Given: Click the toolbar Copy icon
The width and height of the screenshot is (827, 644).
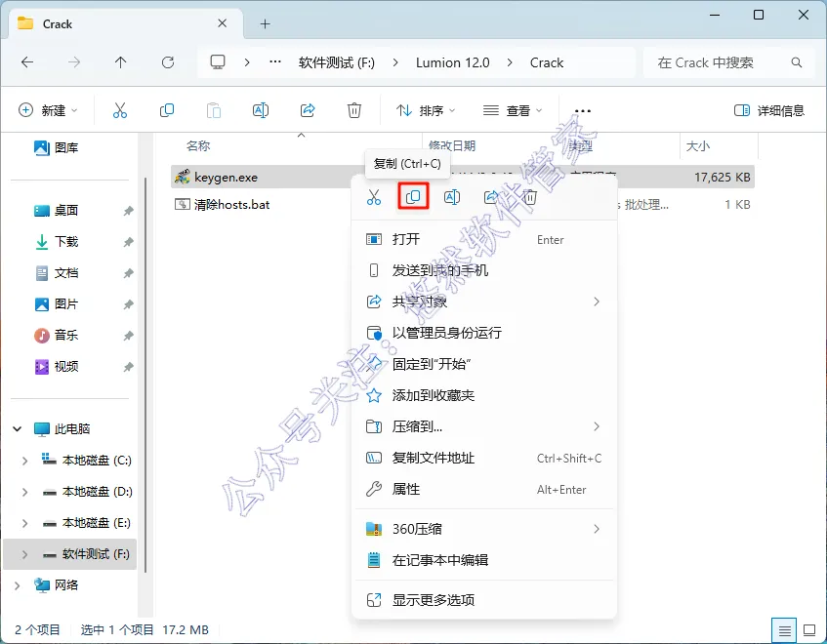Looking at the screenshot, I should [x=167, y=110].
